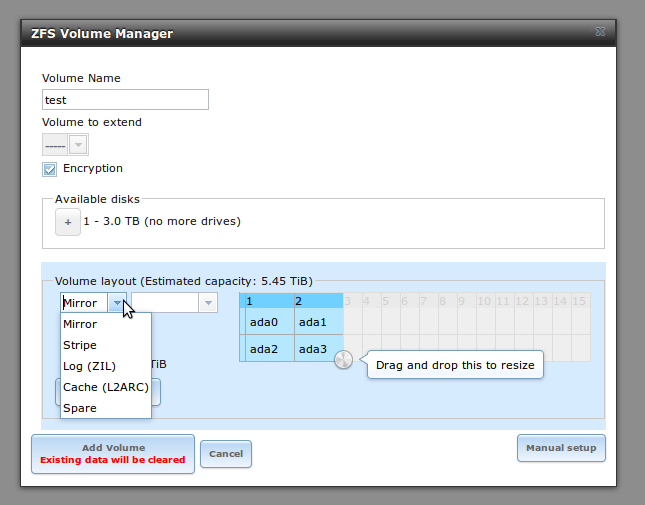Click the Volume Name input field
Image resolution: width=645 pixels, height=505 pixels.
pos(125,100)
